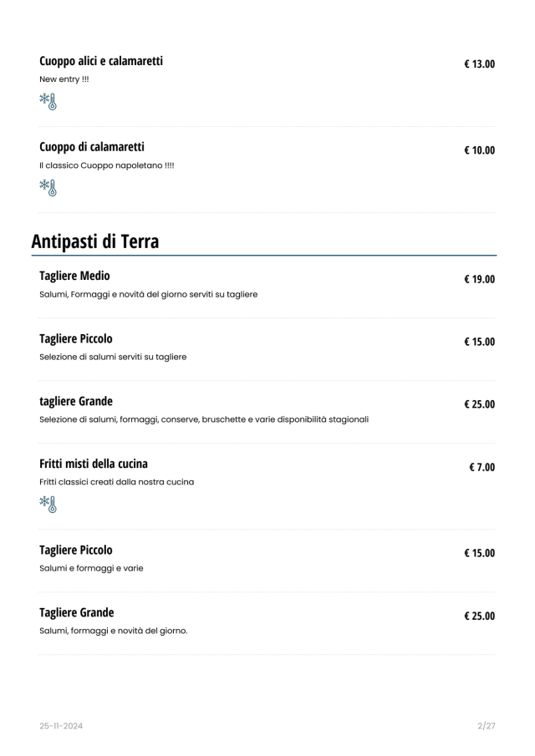Viewport: 535px width, 756px height.
Task: Click the "Selezione di salumi serviti su tagliere" description
Action: coord(113,357)
